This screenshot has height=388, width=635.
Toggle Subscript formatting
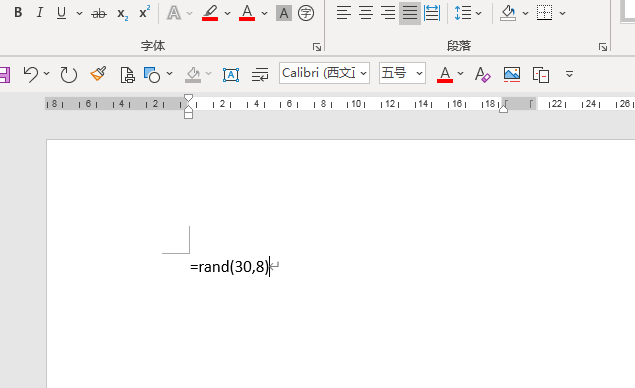click(122, 14)
